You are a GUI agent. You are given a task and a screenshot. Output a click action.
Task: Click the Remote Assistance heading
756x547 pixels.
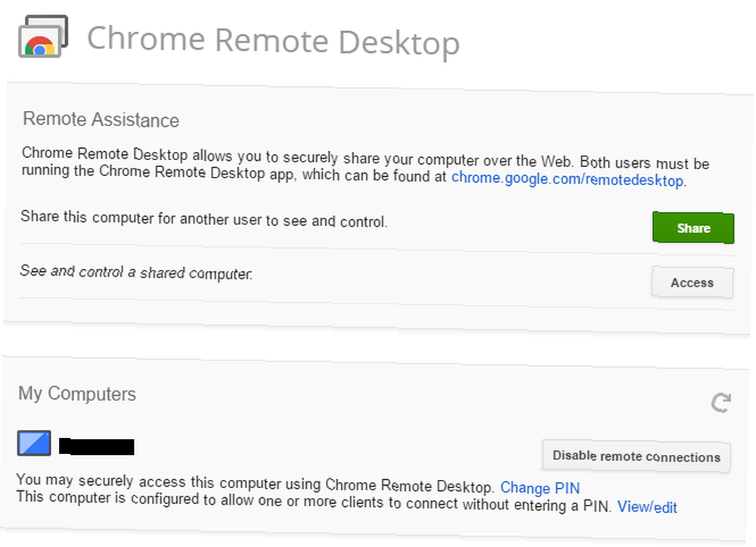[x=101, y=119]
